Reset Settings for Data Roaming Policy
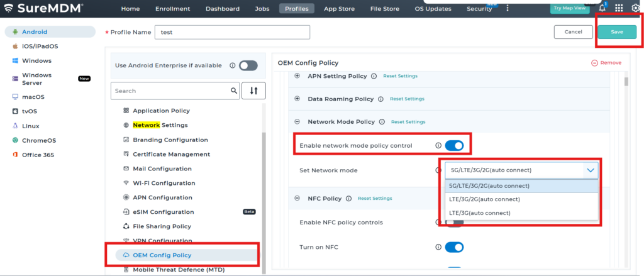Viewport: 644px width, 276px height. tap(407, 99)
